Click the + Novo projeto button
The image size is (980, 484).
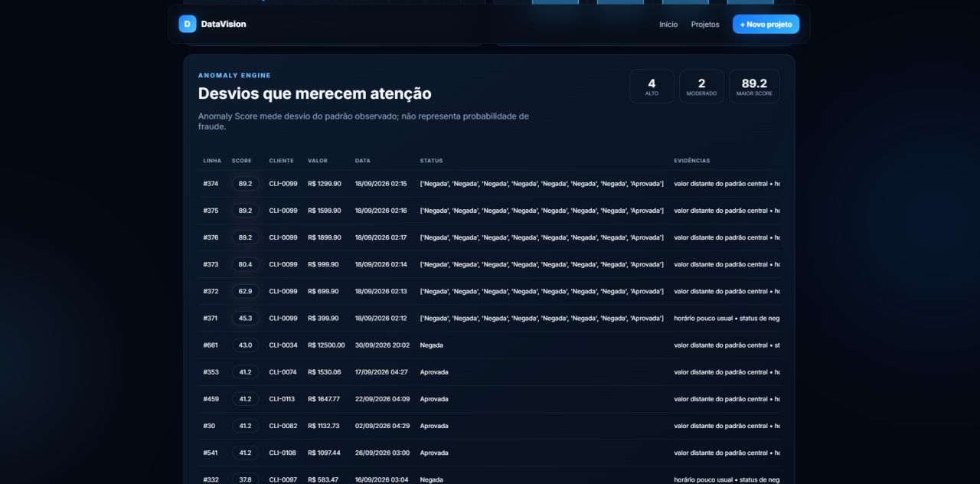click(x=766, y=25)
